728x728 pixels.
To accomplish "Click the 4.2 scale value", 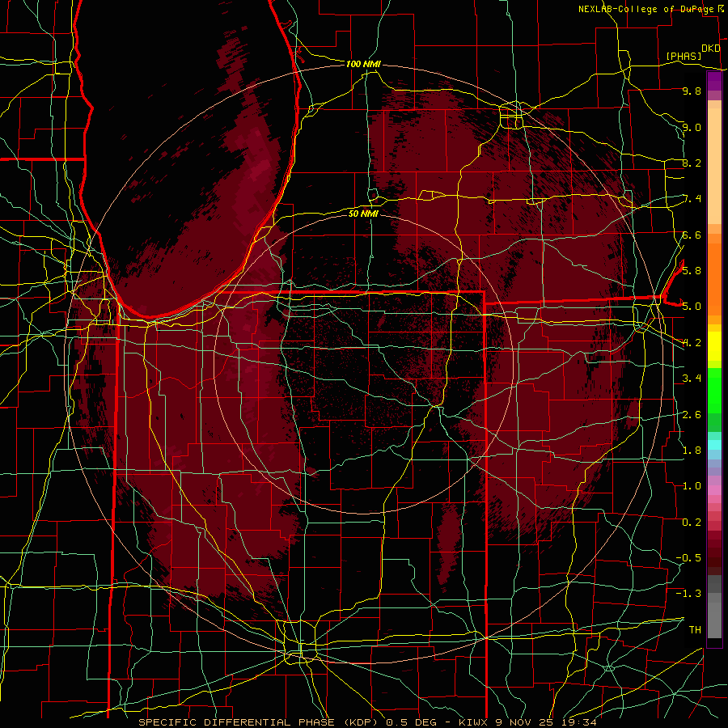I will pyautogui.click(x=692, y=343).
